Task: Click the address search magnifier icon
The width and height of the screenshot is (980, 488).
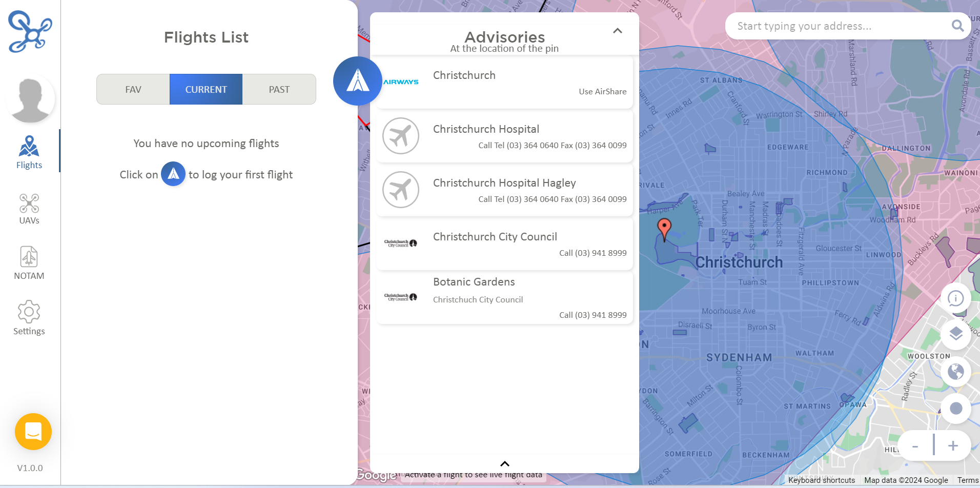Action: (957, 26)
